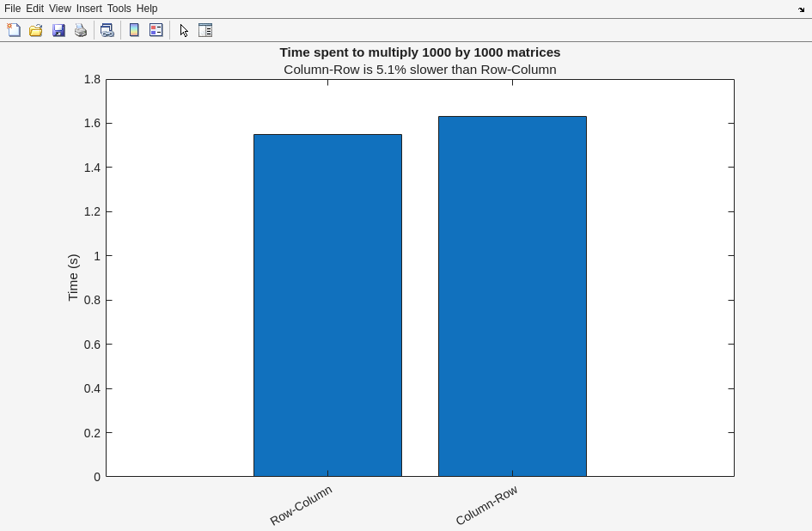Open the Insert menu

click(89, 9)
